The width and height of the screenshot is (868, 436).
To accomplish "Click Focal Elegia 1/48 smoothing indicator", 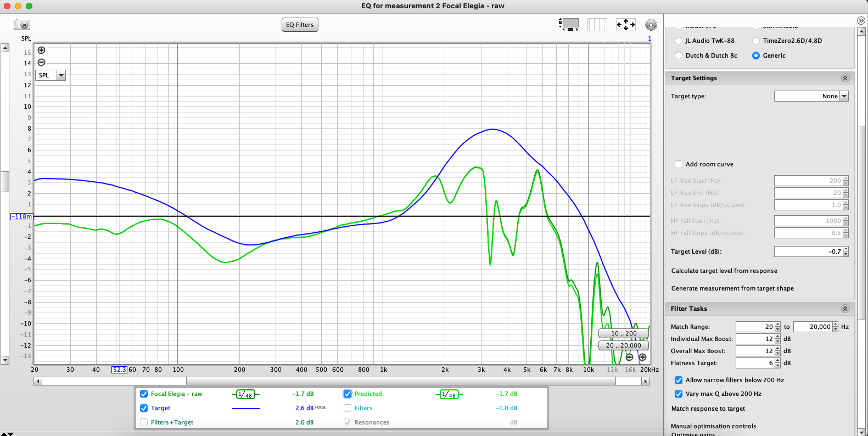I will 245,394.
